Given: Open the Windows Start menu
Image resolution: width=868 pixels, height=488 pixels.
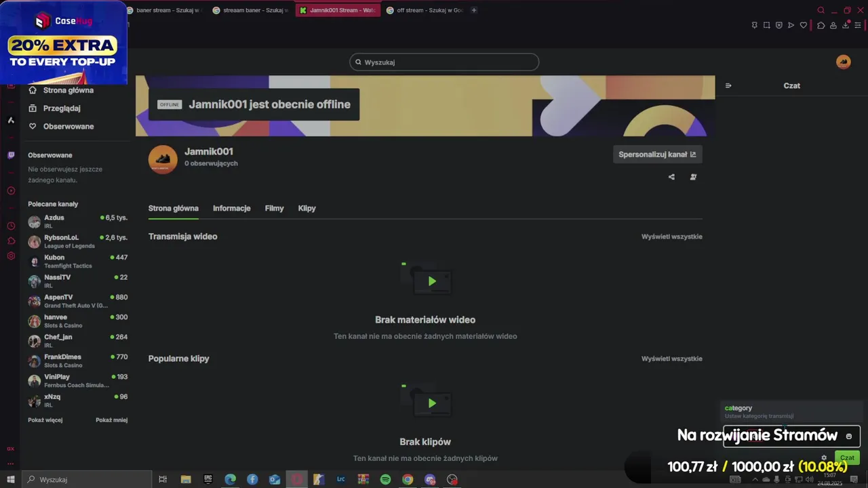Looking at the screenshot, I should [x=10, y=479].
